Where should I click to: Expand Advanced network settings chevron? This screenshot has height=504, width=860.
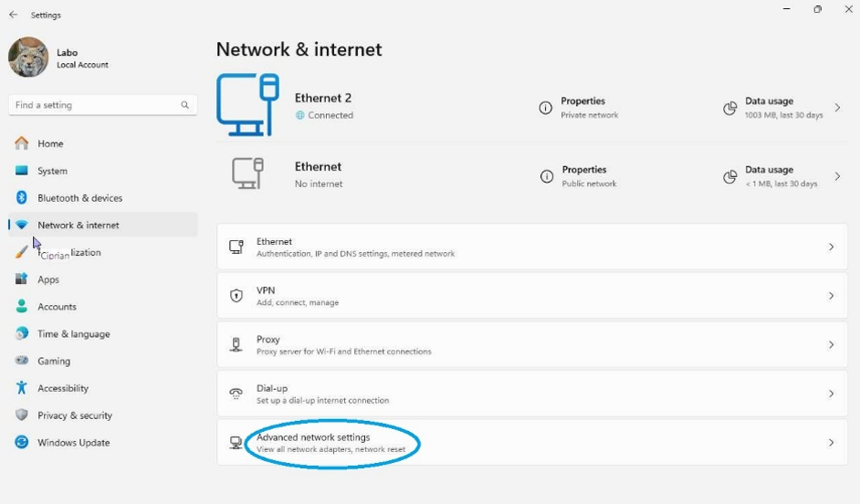pyautogui.click(x=831, y=443)
